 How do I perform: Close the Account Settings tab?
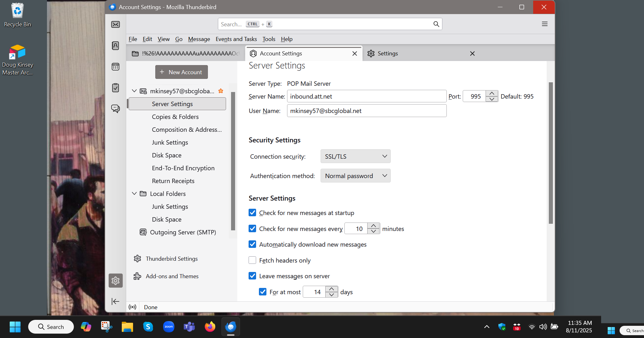[x=355, y=54]
